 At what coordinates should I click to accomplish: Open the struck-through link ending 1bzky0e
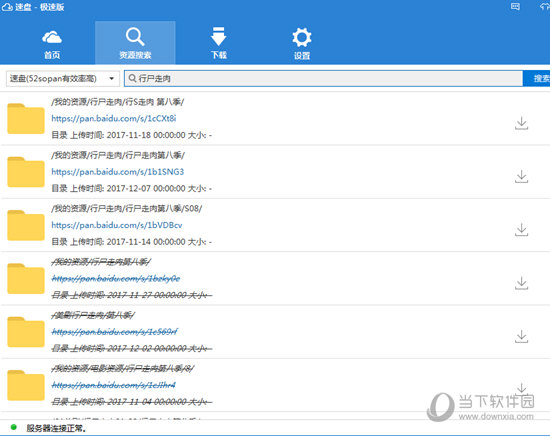[116, 279]
